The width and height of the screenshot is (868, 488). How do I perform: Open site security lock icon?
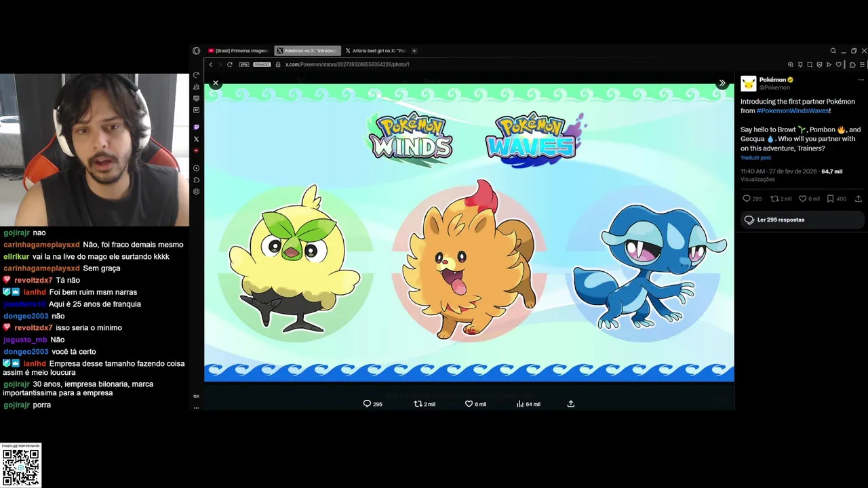click(277, 64)
